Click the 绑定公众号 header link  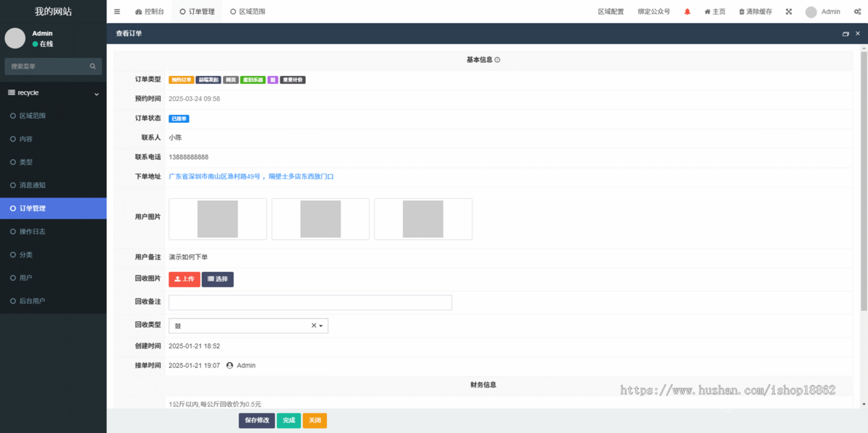(654, 12)
